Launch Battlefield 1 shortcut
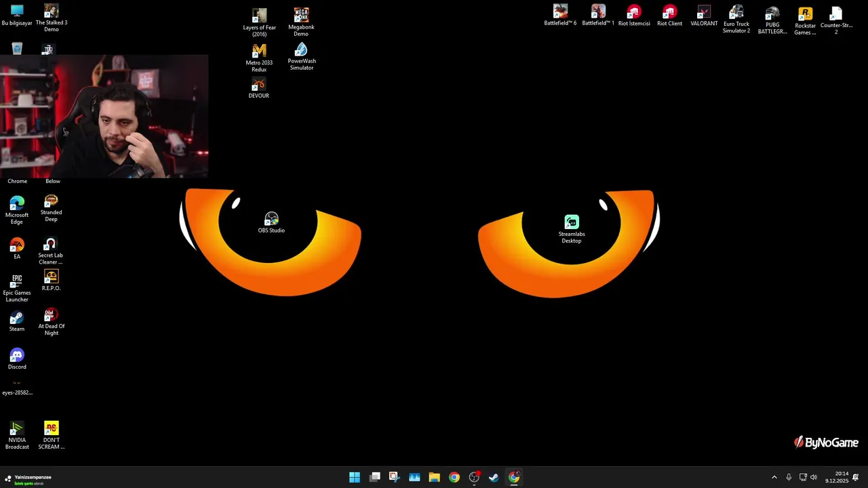868x488 pixels. coord(598,15)
